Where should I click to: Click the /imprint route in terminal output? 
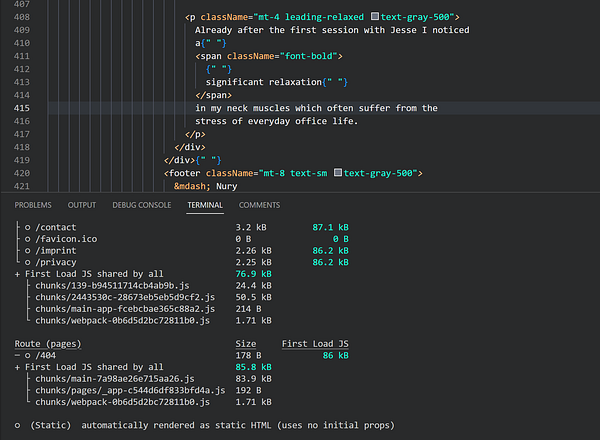[x=56, y=252]
